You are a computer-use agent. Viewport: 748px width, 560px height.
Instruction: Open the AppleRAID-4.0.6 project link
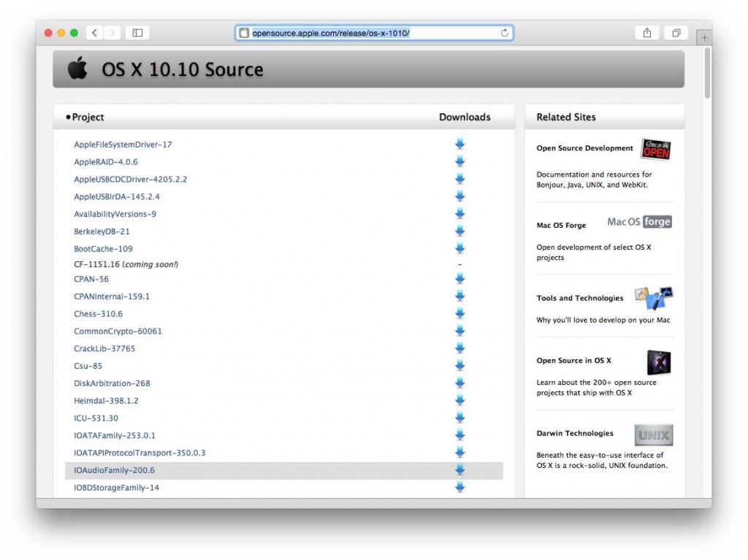[105, 161]
